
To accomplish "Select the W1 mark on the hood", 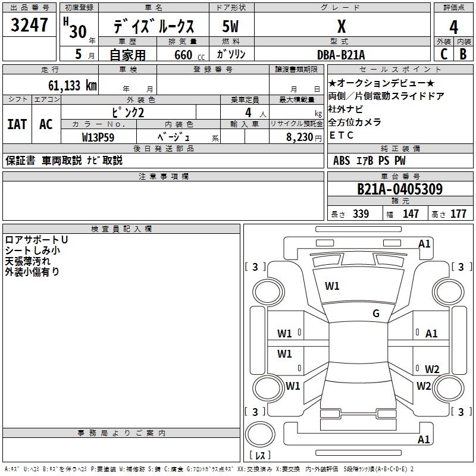I will [332, 286].
